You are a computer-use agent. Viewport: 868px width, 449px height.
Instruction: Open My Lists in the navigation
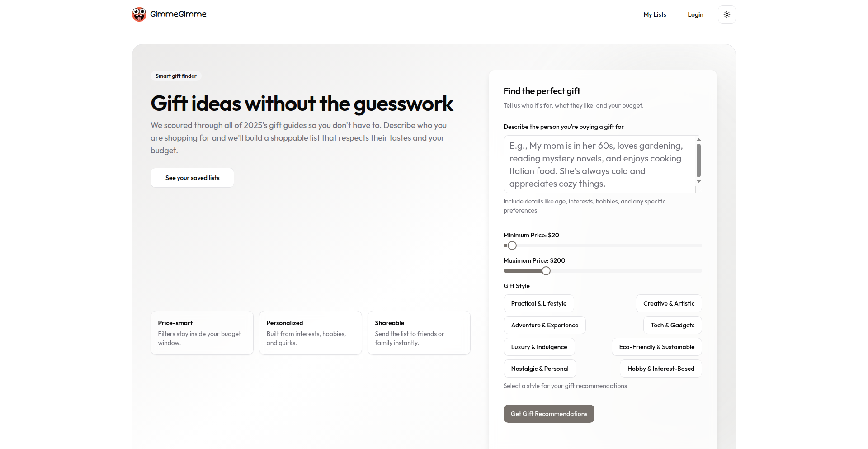[x=655, y=14]
